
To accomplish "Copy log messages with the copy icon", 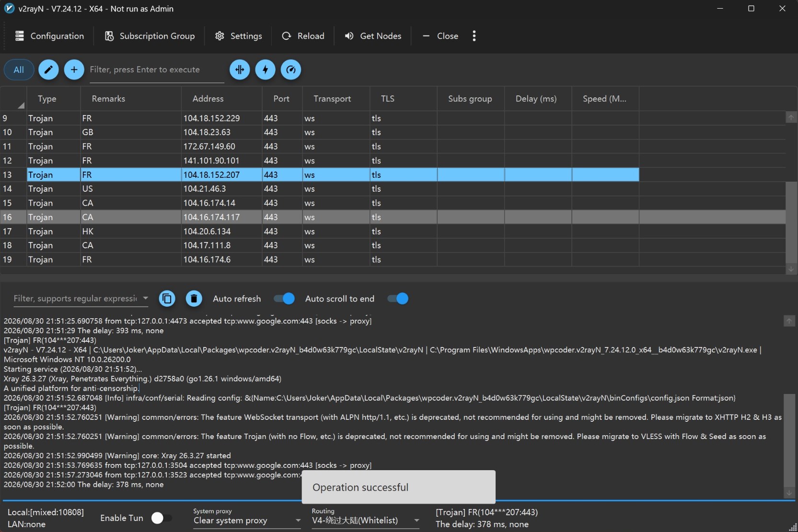I will tap(167, 299).
